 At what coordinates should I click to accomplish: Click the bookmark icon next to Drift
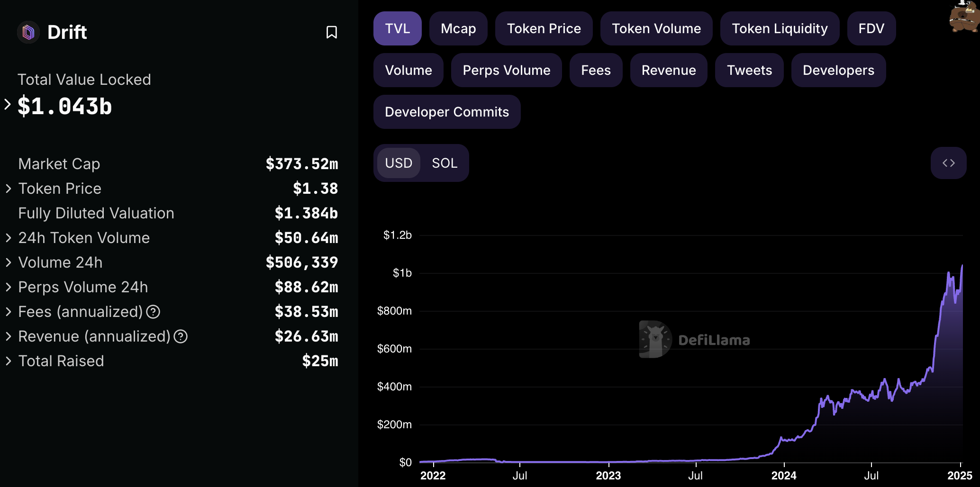coord(331,32)
